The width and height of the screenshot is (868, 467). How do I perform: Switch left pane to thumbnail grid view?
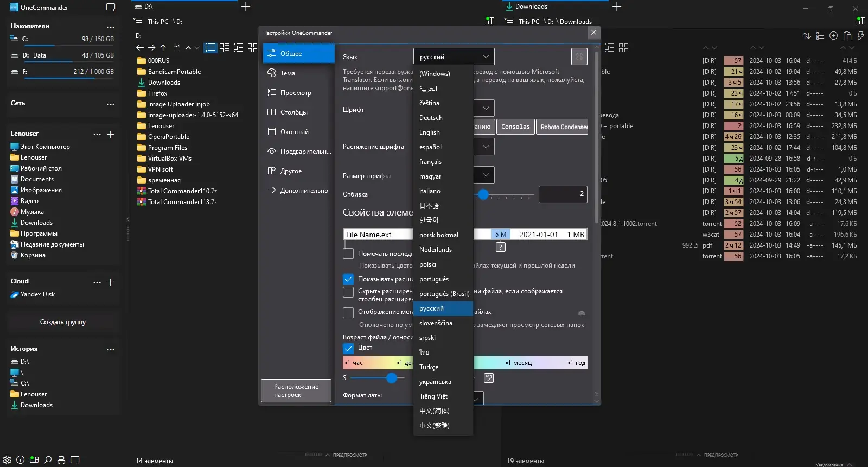252,48
